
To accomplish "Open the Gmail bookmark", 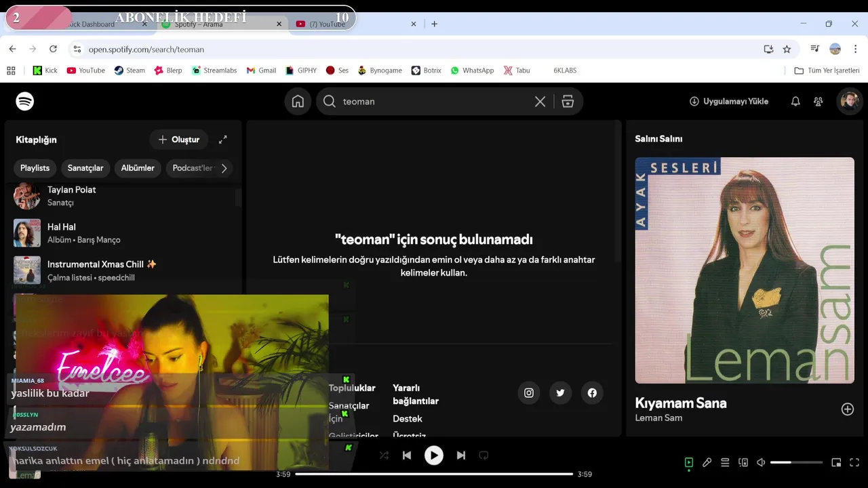I will pos(261,70).
